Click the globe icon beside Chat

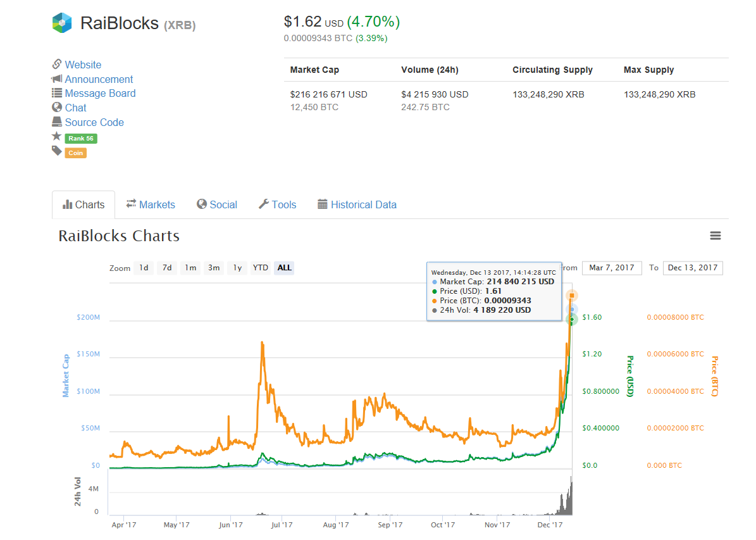click(57, 107)
